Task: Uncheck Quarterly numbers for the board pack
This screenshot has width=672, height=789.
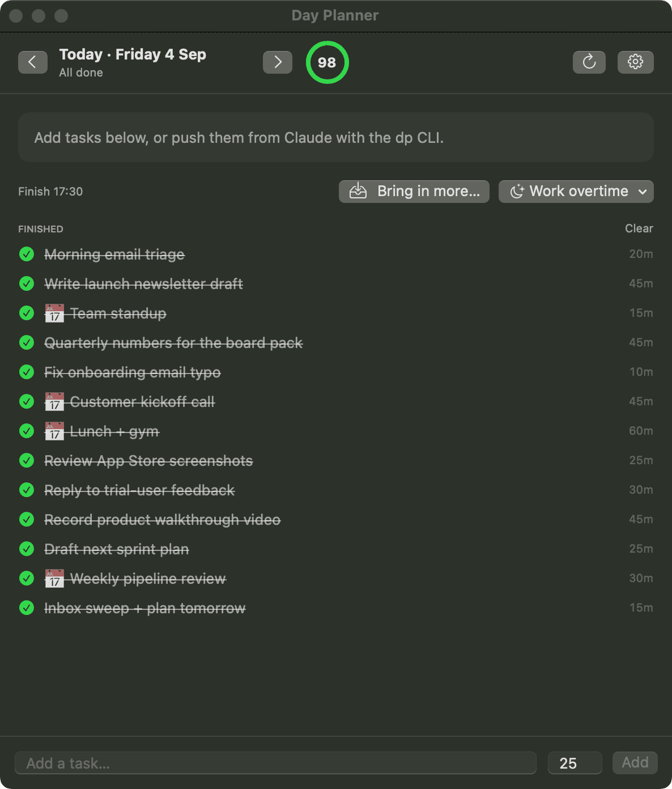Action: 27,342
